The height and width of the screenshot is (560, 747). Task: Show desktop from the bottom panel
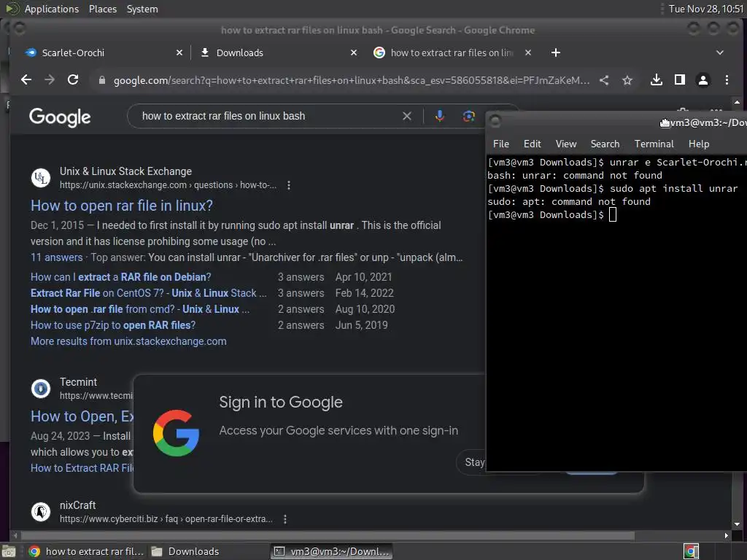(9, 552)
